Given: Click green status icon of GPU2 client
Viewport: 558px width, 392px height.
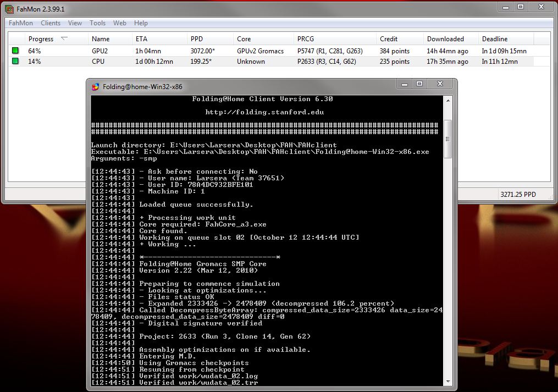Looking at the screenshot, I should (15, 51).
